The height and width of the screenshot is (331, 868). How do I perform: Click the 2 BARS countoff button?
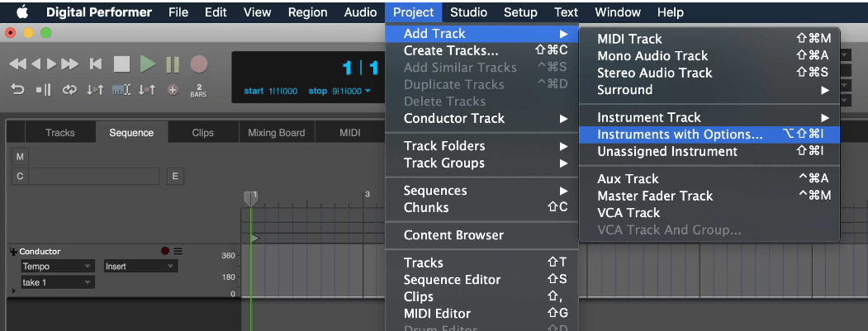pos(199,90)
